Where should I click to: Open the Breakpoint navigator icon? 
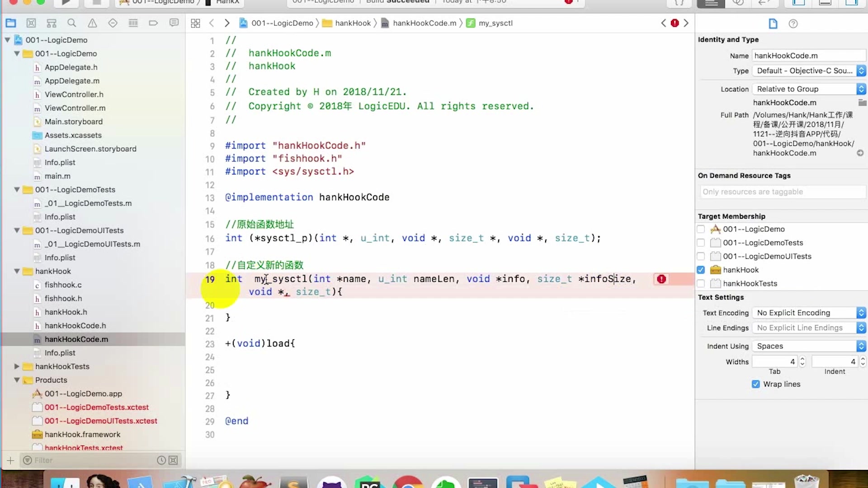pos(153,23)
